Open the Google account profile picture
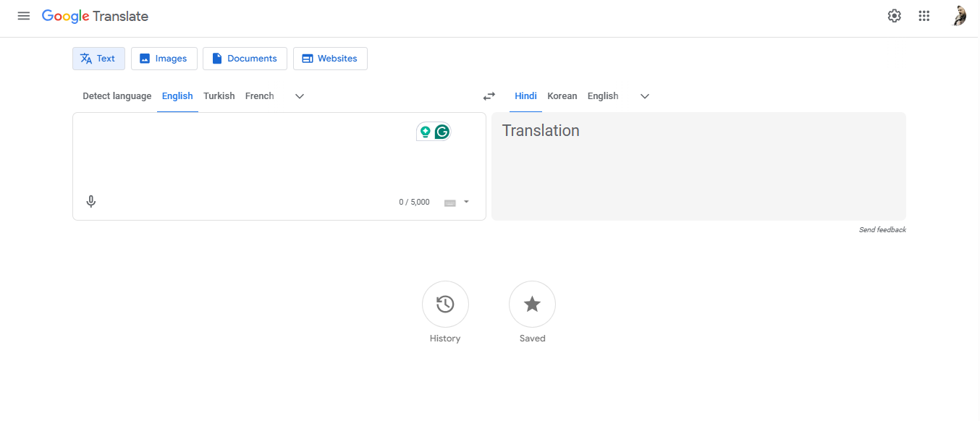The height and width of the screenshot is (421, 980). [959, 16]
